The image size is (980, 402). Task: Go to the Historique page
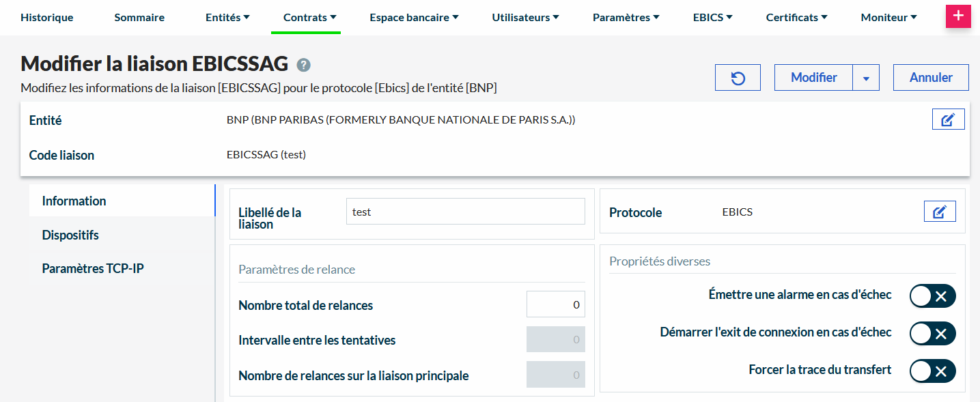(47, 18)
